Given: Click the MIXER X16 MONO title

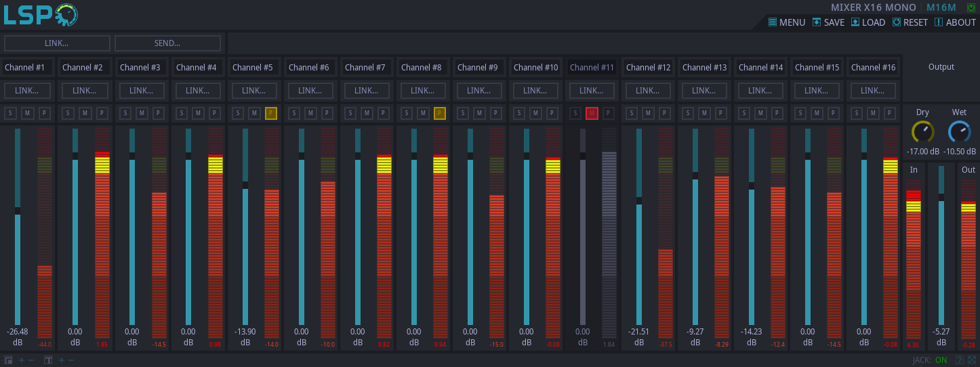Looking at the screenshot, I should 874,7.
